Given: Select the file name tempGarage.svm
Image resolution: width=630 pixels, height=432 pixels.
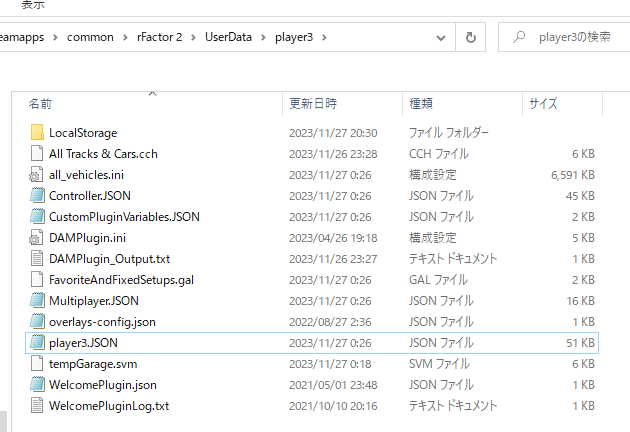Looking at the screenshot, I should tap(93, 364).
